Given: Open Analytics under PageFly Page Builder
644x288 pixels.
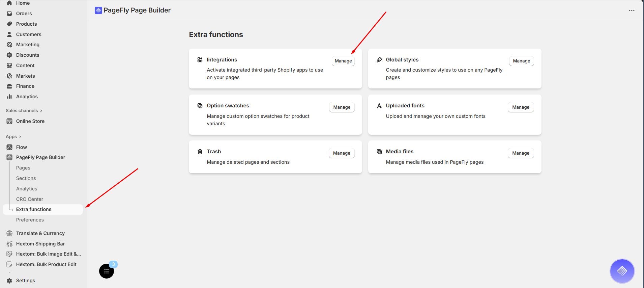Looking at the screenshot, I should (27, 189).
